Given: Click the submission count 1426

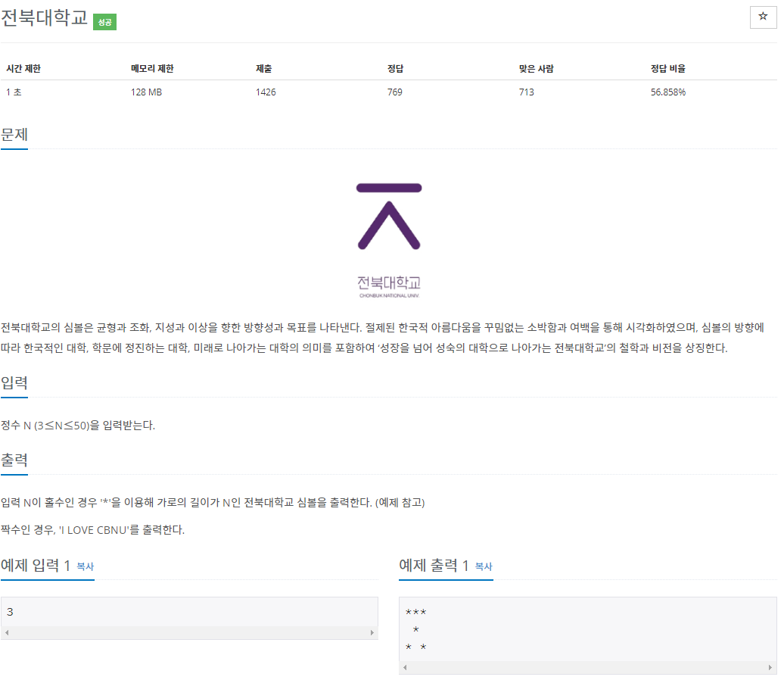Looking at the screenshot, I should 266,92.
